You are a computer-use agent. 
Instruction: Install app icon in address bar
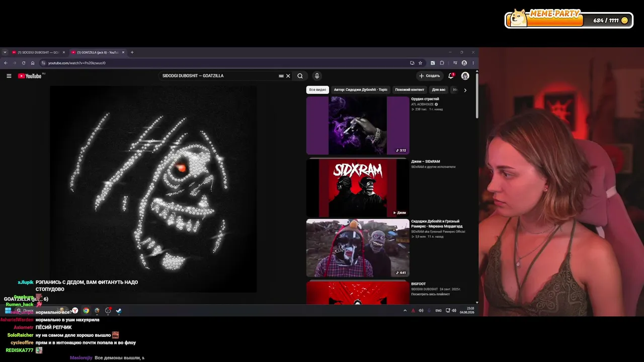412,63
